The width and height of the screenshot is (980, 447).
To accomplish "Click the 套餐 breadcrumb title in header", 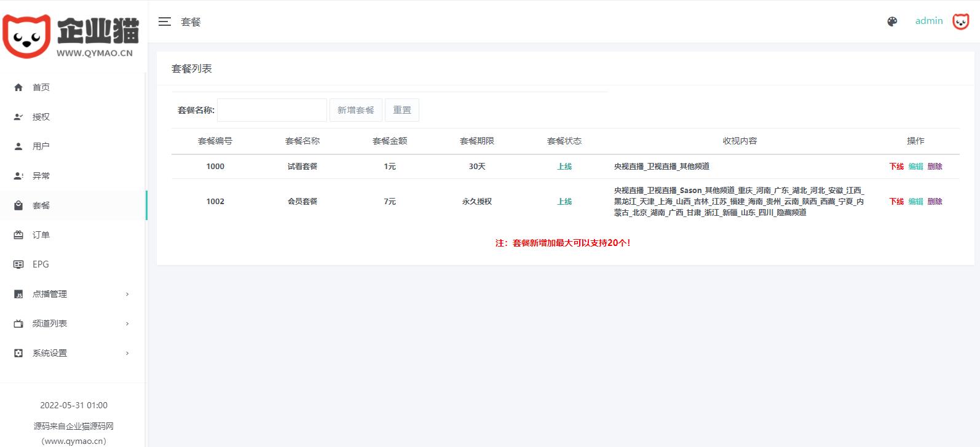I will point(191,22).
